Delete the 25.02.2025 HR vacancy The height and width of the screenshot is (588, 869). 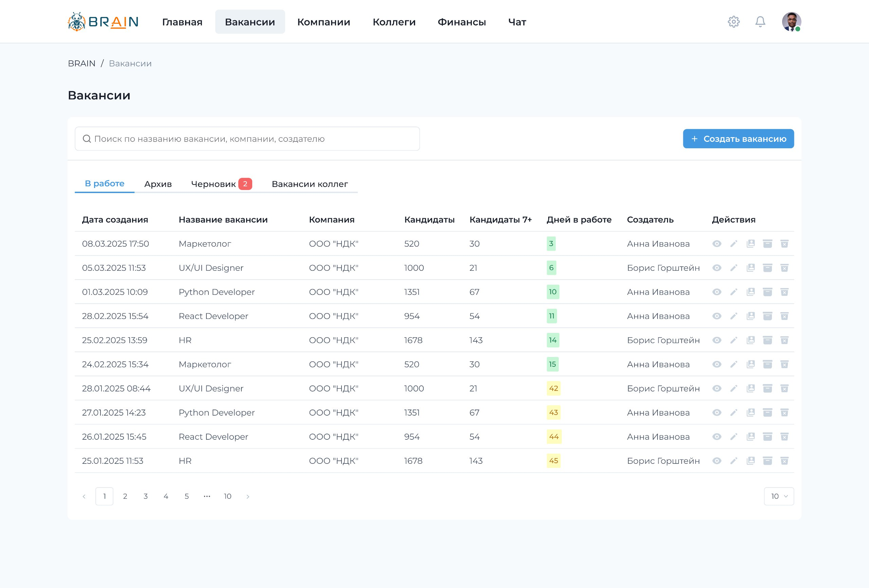[784, 340]
